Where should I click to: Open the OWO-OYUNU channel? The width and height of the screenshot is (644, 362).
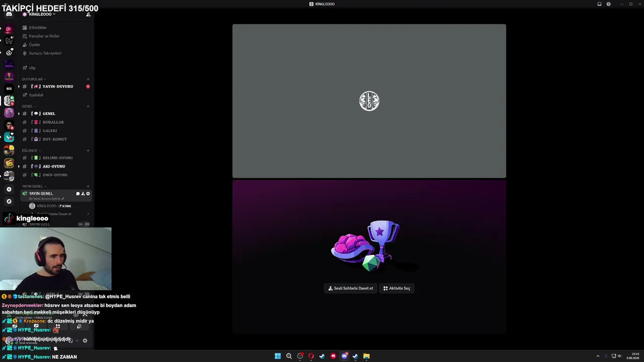click(x=55, y=175)
